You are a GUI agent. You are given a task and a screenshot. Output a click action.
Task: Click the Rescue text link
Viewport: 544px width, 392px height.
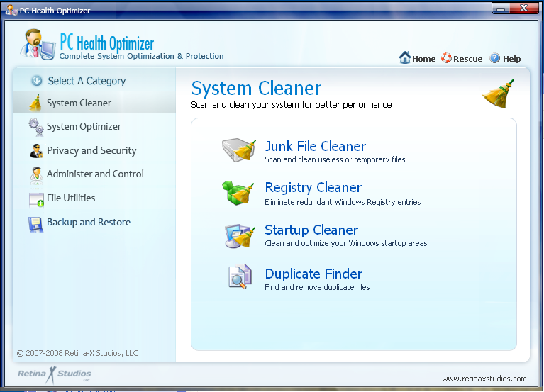point(467,59)
